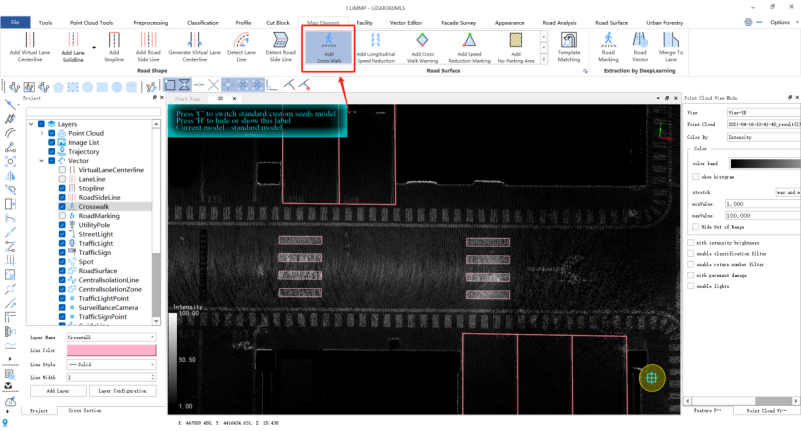Image resolution: width=801 pixels, height=431 pixels.
Task: Select Add Longitudinal Speed Reduction tool
Action: tap(376, 47)
